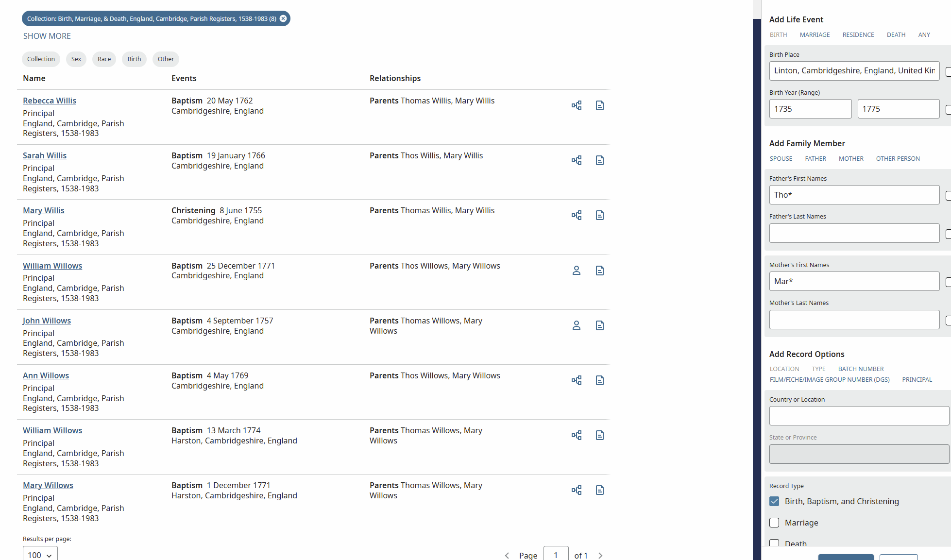
Task: Expand the Sex filter chip
Action: (x=76, y=59)
